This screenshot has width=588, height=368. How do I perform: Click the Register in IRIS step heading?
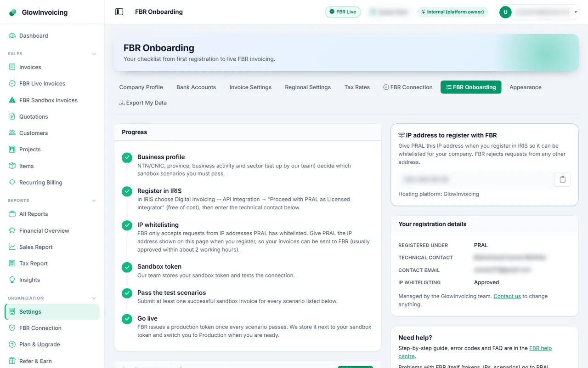point(160,191)
